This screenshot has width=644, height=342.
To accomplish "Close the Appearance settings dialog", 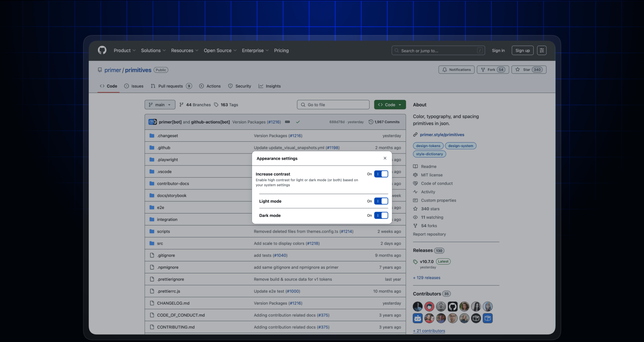I will coord(385,158).
